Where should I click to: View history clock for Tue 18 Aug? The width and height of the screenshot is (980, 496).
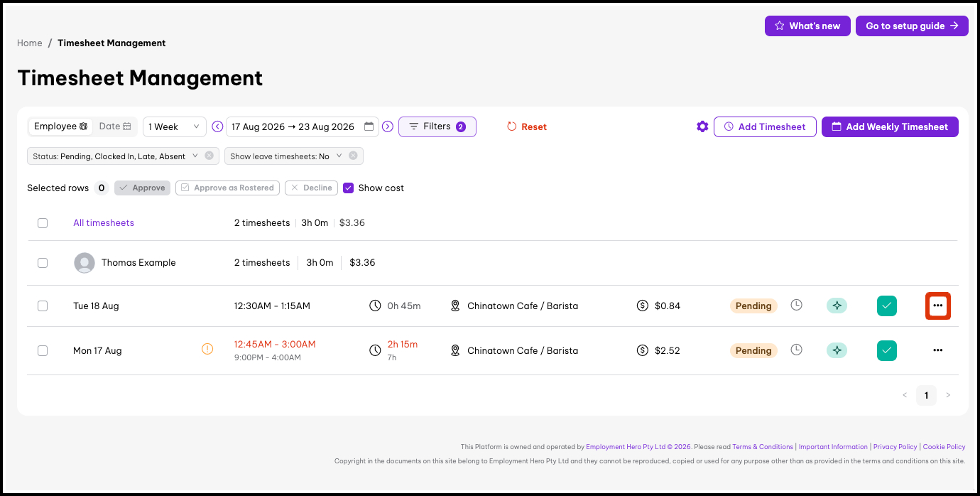797,305
